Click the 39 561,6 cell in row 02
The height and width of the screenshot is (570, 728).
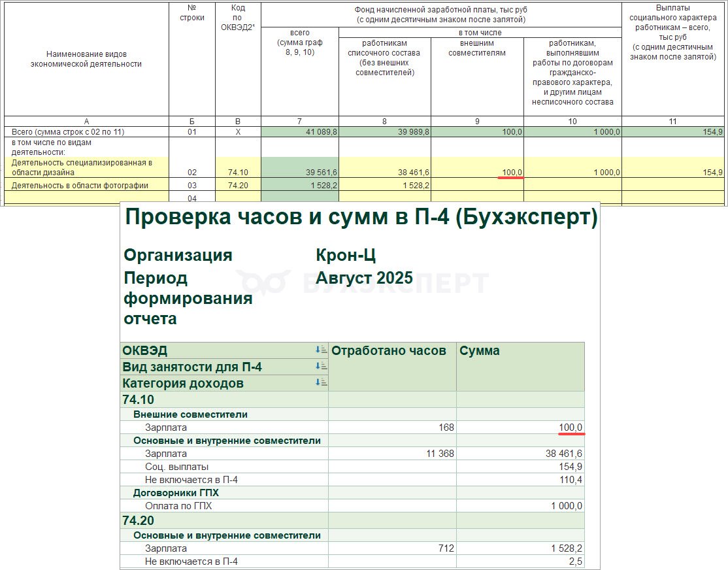coord(300,167)
